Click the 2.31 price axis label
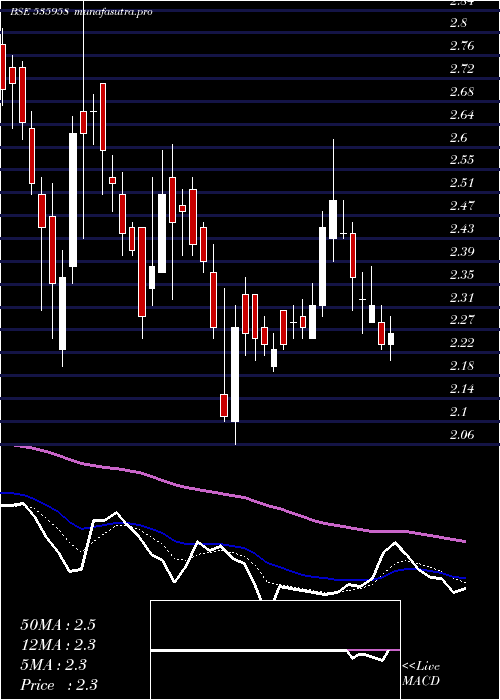500x700 pixels. point(461,297)
